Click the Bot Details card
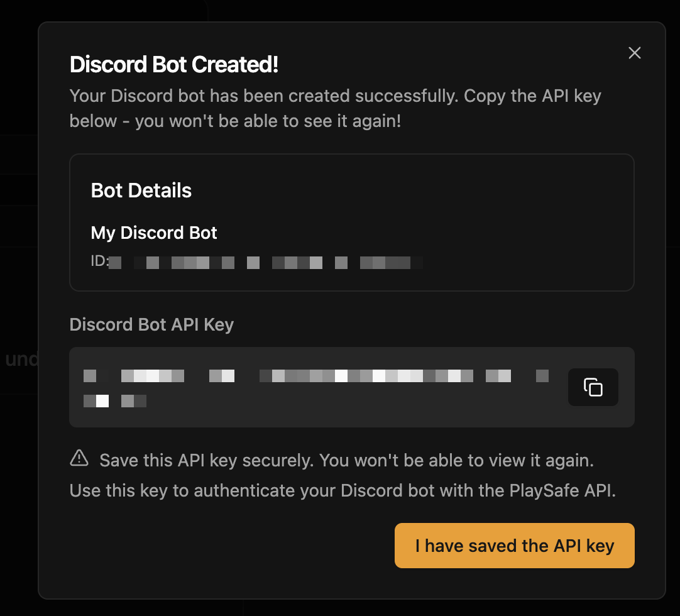The height and width of the screenshot is (616, 680). pyautogui.click(x=352, y=222)
